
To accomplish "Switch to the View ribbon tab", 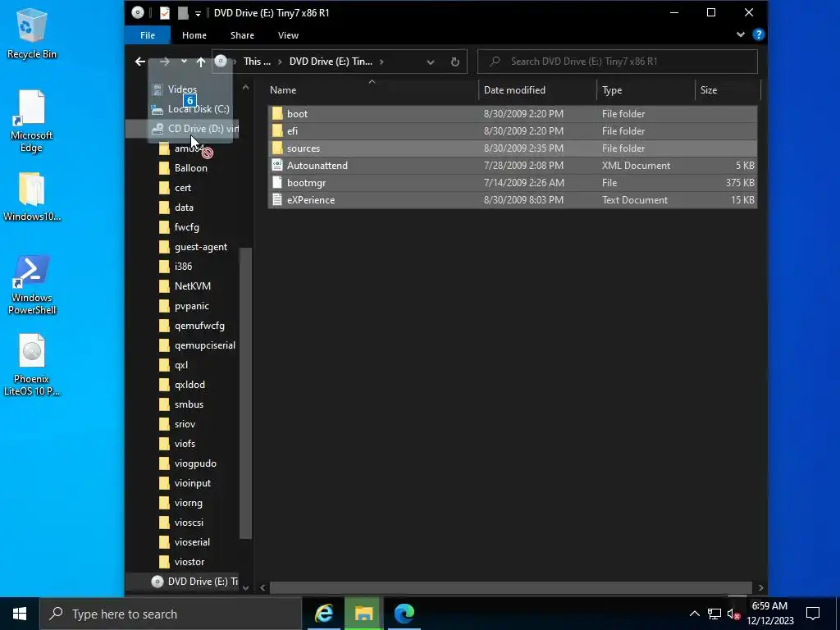I will (x=288, y=35).
